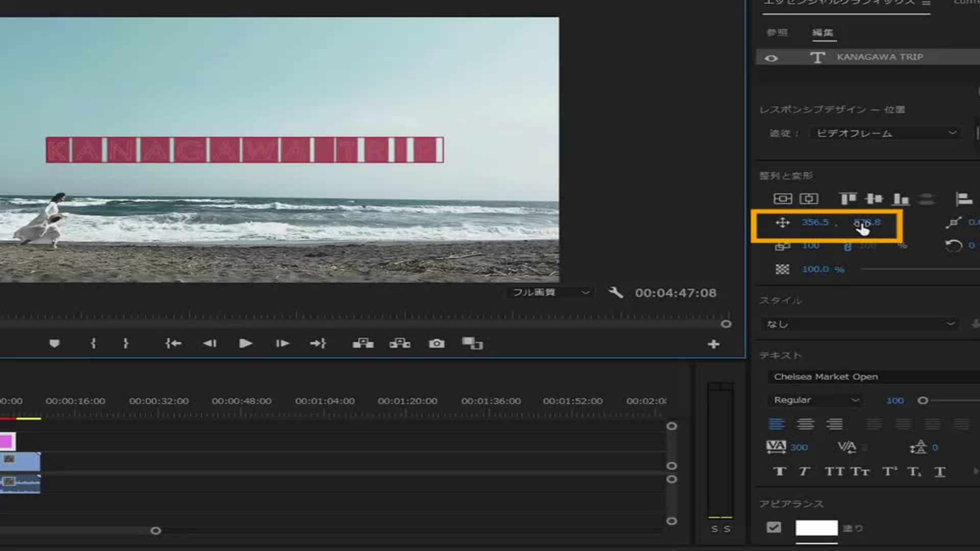Image resolution: width=980 pixels, height=551 pixels.
Task: Click the Play button in program monitor
Action: click(x=246, y=343)
